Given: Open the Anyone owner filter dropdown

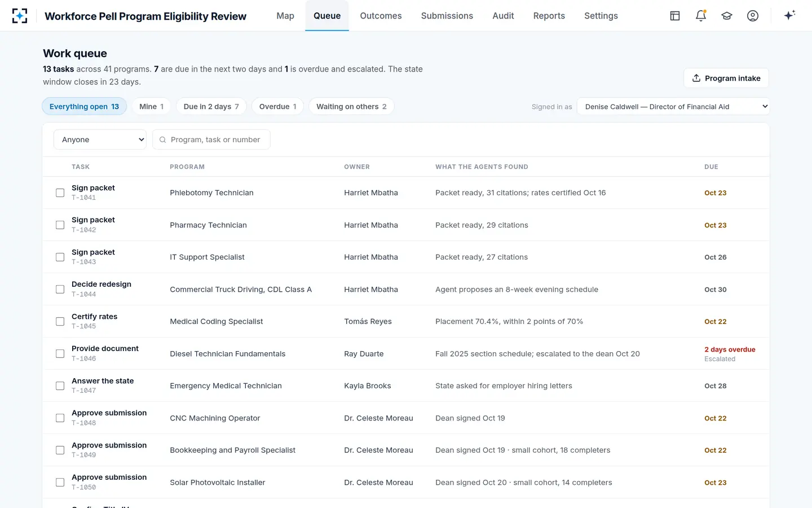Looking at the screenshot, I should coord(100,139).
